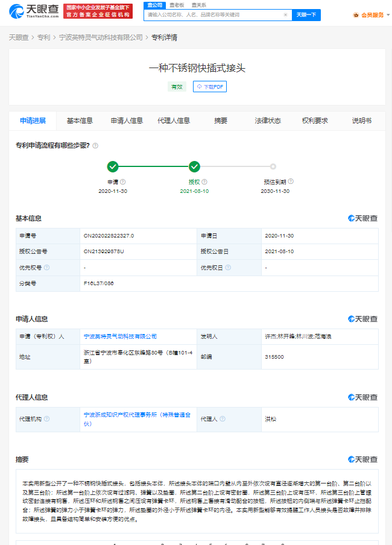Open the 法律状态 tab

pyautogui.click(x=268, y=121)
